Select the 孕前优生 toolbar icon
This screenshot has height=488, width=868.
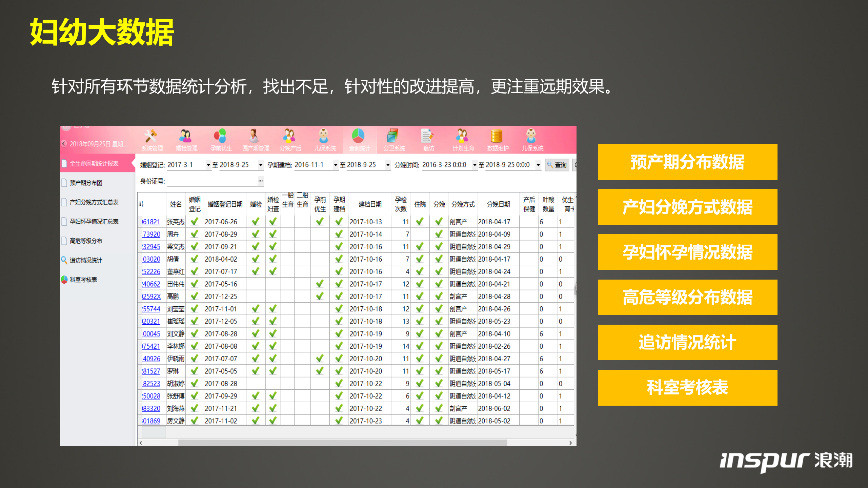221,139
